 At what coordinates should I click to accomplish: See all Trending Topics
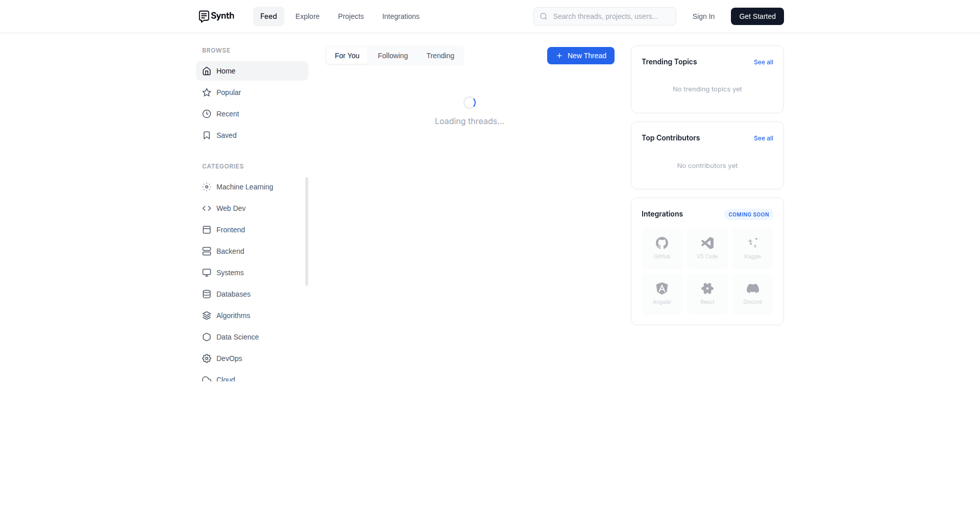point(764,62)
